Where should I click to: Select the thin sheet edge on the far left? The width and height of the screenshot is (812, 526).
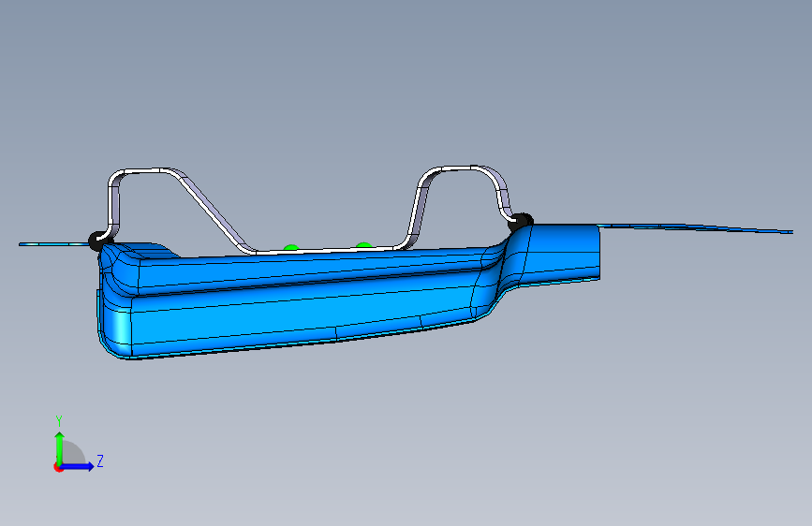point(54,244)
